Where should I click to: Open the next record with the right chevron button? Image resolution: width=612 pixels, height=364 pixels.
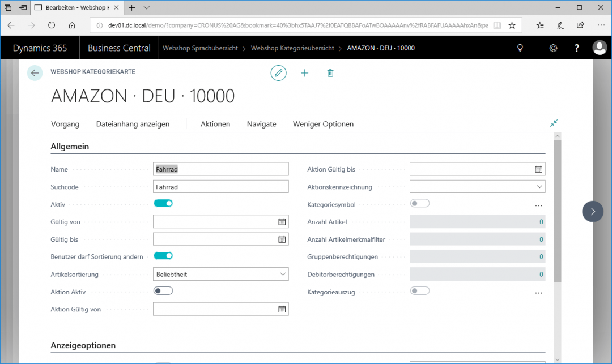(x=593, y=212)
